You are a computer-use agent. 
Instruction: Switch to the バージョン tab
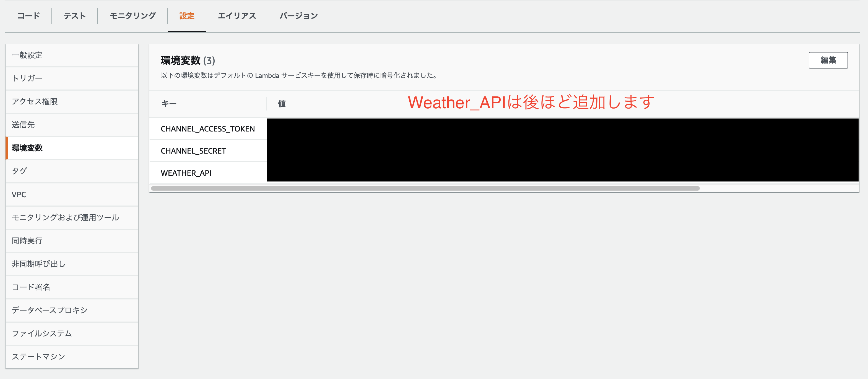tap(298, 15)
